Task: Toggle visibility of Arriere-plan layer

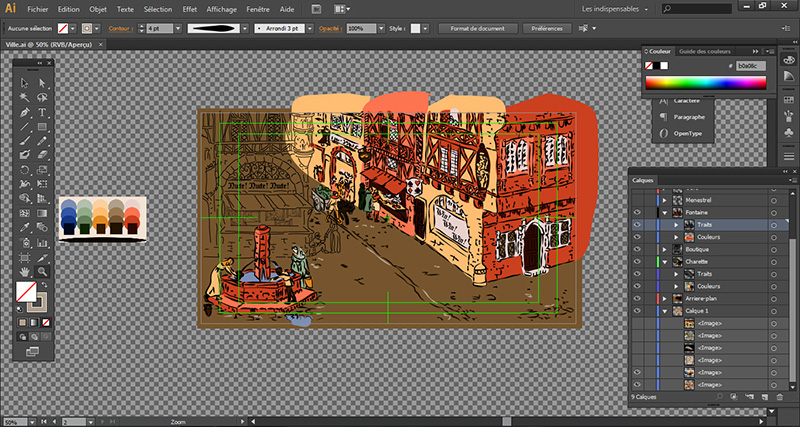Action: (x=636, y=298)
